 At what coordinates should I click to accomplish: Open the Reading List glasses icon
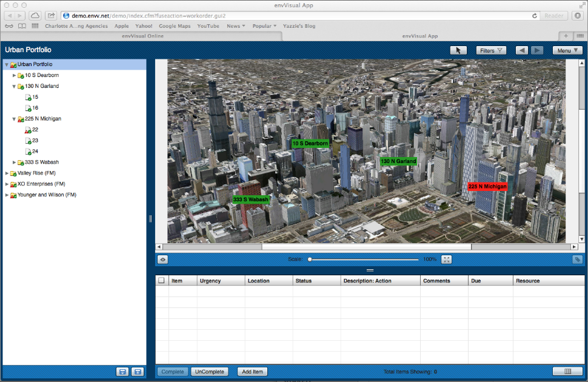(9, 26)
